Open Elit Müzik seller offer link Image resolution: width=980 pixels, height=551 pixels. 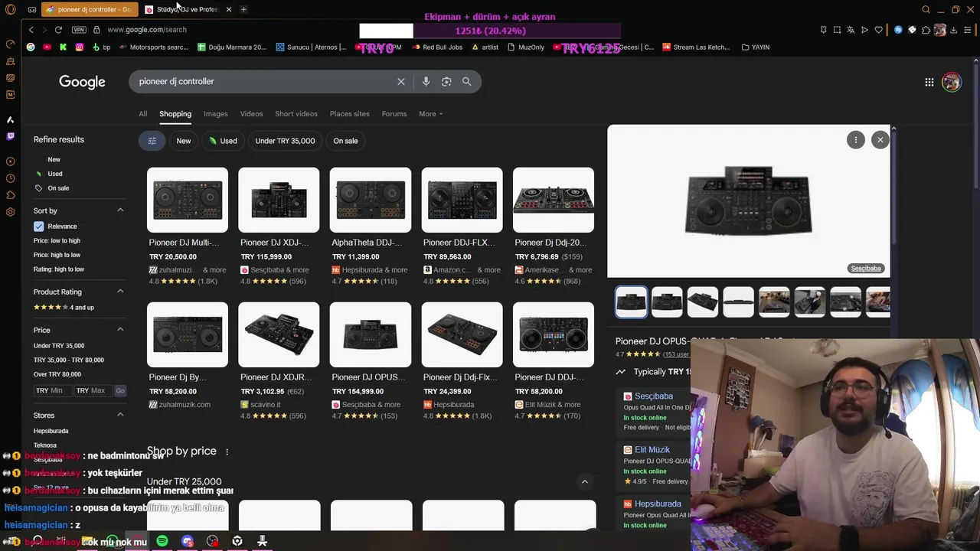click(x=652, y=450)
